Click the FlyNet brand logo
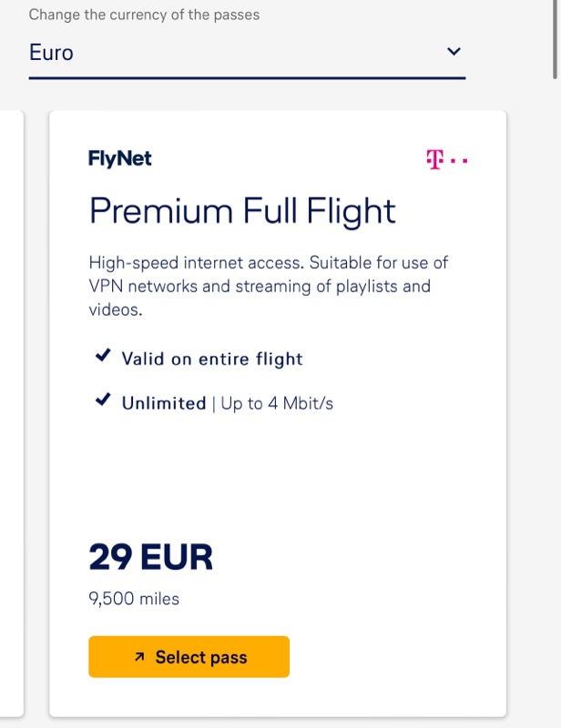Viewport: 561px width, 728px height. coord(120,158)
